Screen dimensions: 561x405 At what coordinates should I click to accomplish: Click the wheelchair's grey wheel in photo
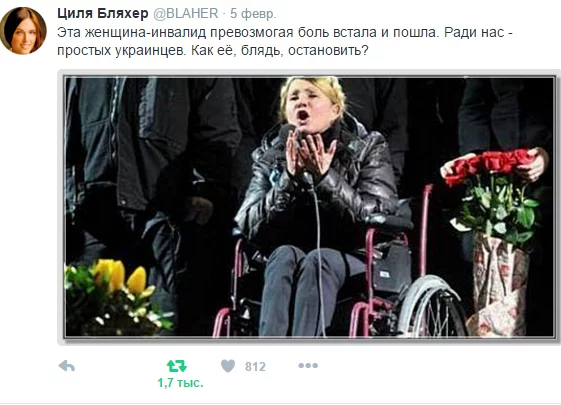point(431,307)
